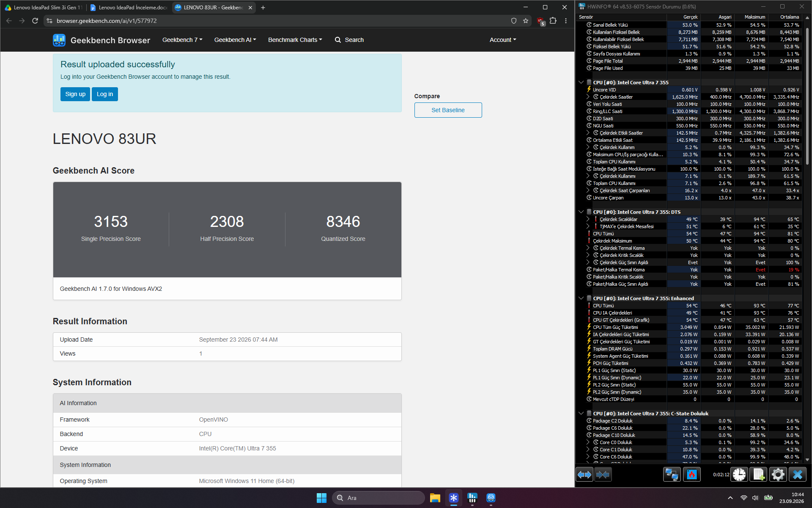Switch to Lenovo IdeaPad İnceleme.docx tab
This screenshot has height=508, width=812.
pos(129,8)
